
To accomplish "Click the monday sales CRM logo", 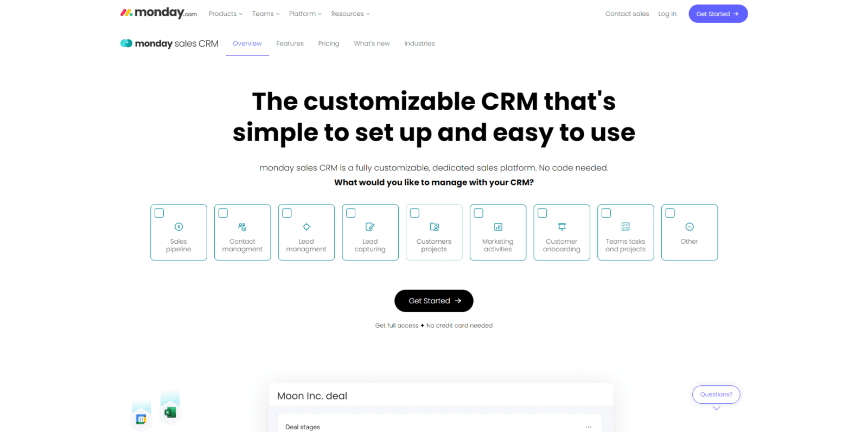I will [x=169, y=43].
